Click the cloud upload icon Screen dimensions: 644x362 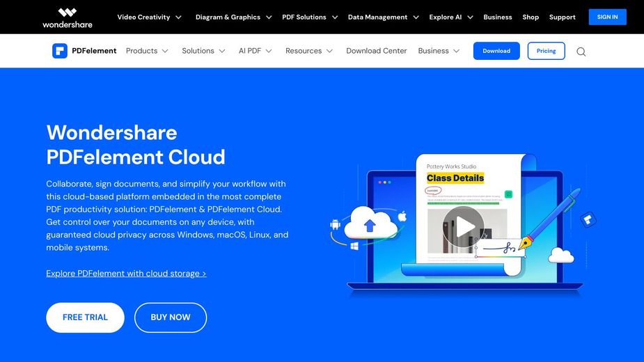coord(370,225)
